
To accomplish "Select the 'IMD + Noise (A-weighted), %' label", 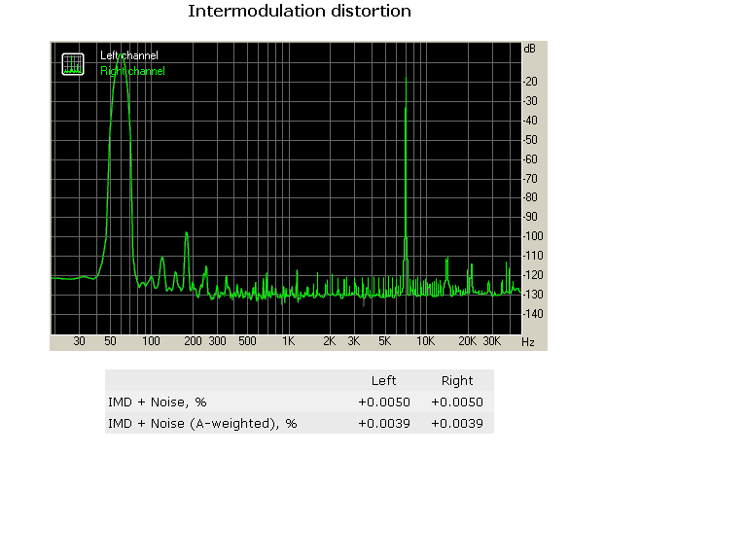I will point(202,423).
